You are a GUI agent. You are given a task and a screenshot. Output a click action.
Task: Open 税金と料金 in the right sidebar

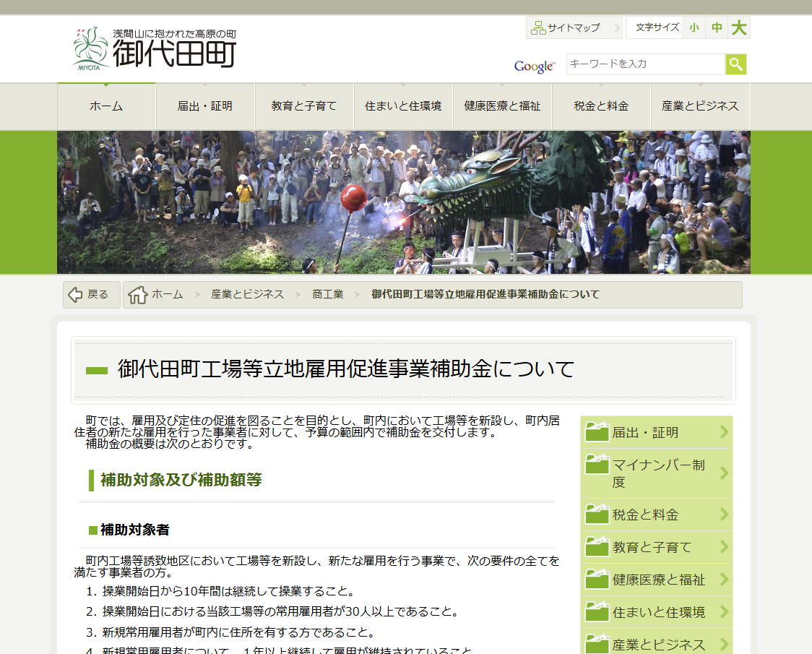pyautogui.click(x=657, y=514)
